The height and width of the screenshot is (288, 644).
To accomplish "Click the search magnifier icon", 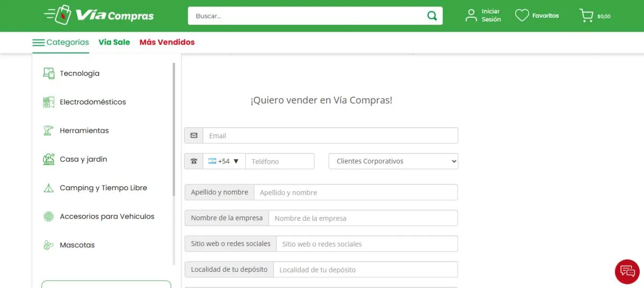I will (x=431, y=16).
